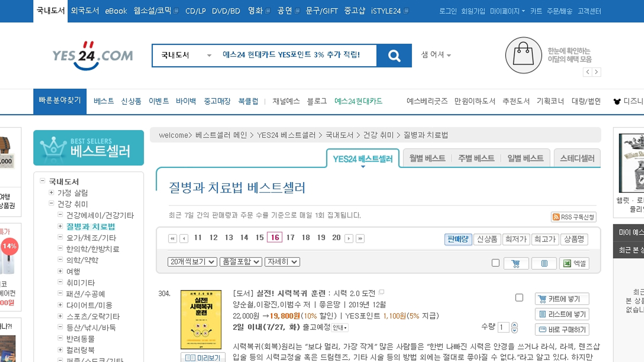
Task: Export list with 엑셀 button
Action: (574, 263)
